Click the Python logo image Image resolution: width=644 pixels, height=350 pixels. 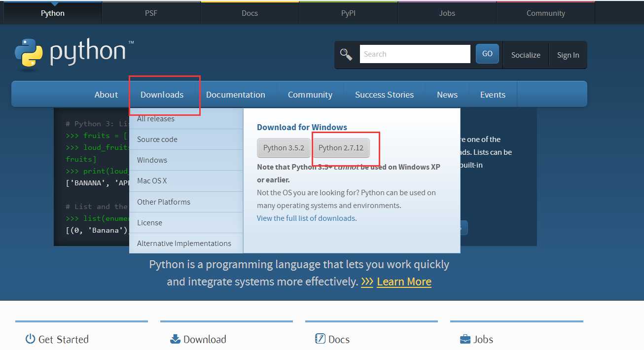(x=74, y=53)
